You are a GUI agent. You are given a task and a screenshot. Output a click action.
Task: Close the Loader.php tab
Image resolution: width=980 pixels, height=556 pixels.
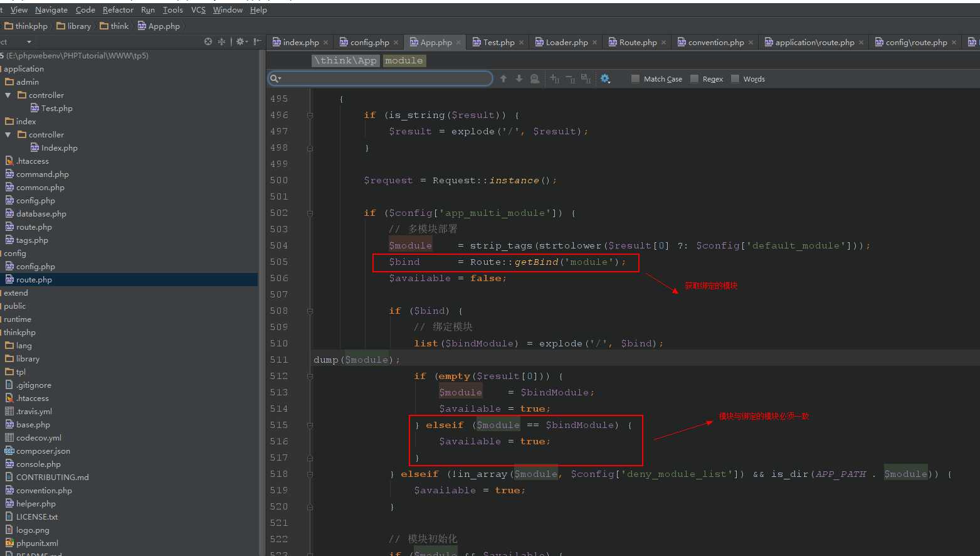(594, 43)
